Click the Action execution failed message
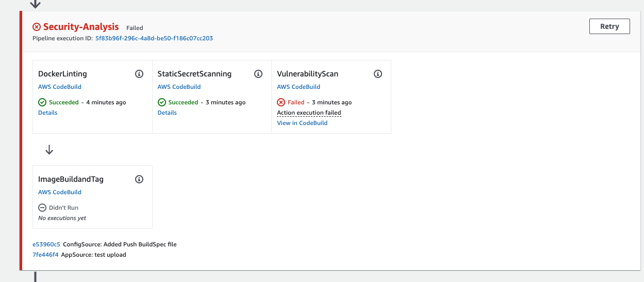 click(309, 113)
